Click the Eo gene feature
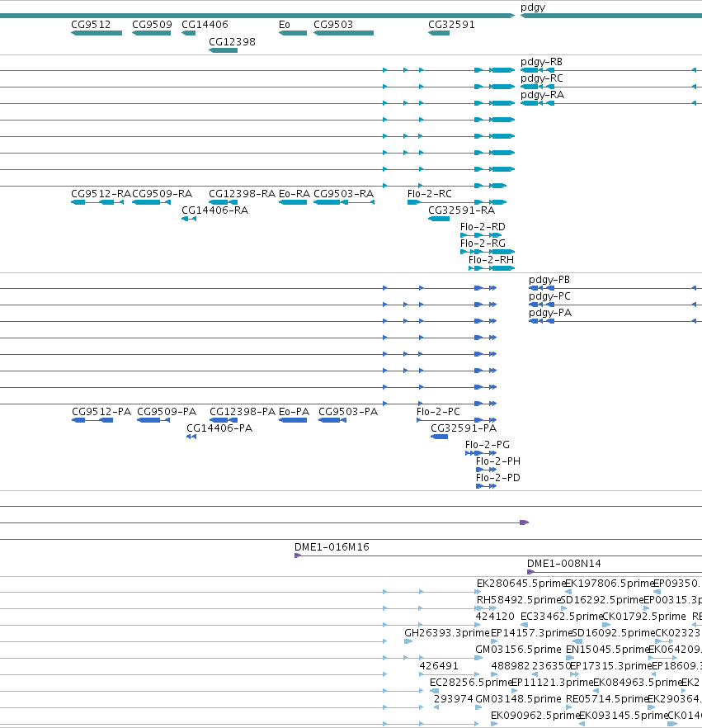 tap(293, 33)
